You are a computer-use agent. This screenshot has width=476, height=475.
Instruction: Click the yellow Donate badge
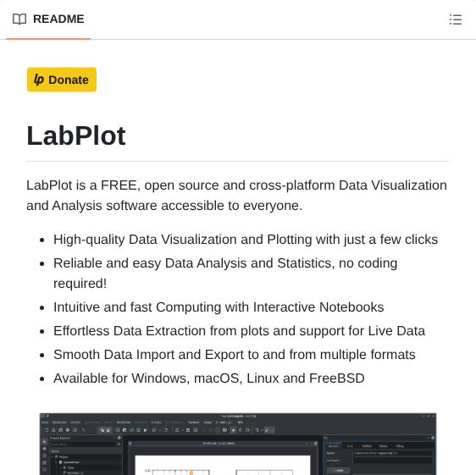coord(62,80)
